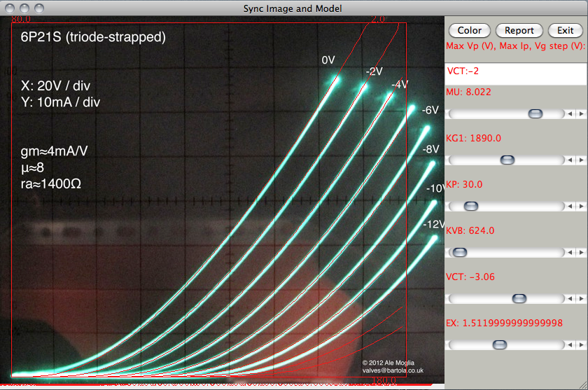Image resolution: width=588 pixels, height=390 pixels.
Task: Zoom window with third titlebar button
Action: [x=39, y=8]
